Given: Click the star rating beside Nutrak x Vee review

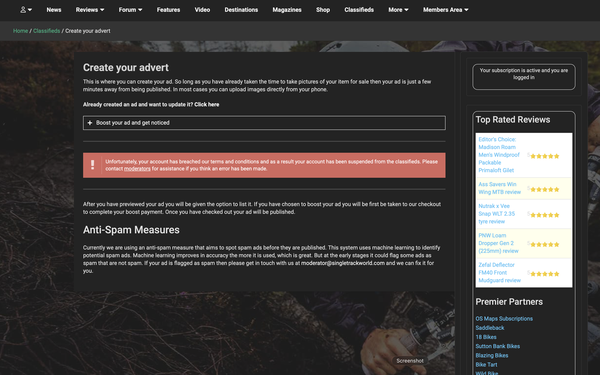Looking at the screenshot, I should (545, 215).
